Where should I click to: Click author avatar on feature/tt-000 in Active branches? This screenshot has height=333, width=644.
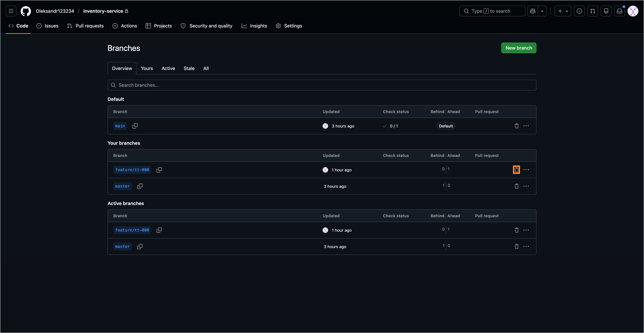point(325,230)
